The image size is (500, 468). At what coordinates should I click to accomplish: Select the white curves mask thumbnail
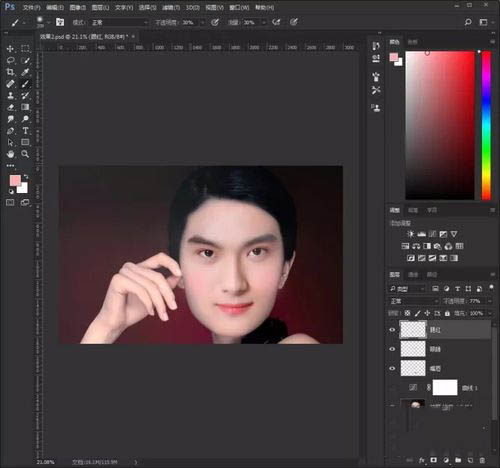coord(445,387)
